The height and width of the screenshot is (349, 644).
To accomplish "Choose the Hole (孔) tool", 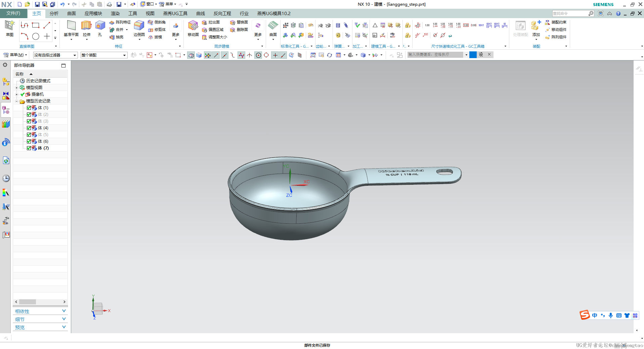I will click(100, 28).
